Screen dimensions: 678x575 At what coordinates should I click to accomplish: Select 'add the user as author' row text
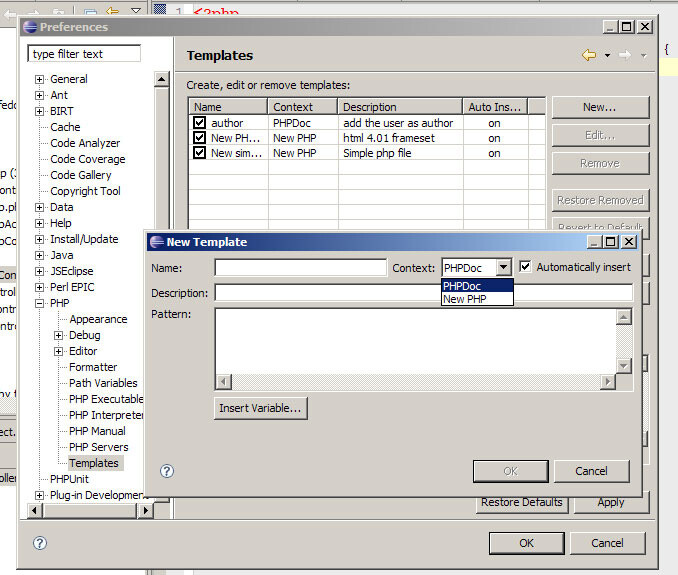[x=398, y=123]
